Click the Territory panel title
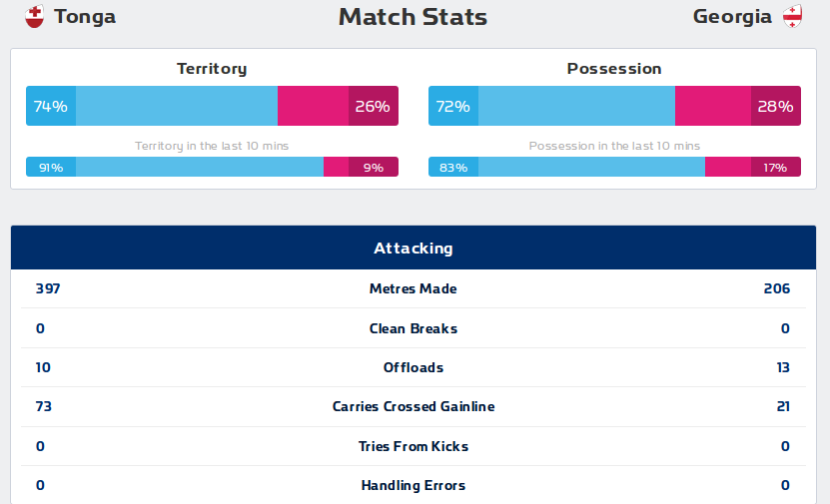This screenshot has height=504, width=830. [212, 69]
